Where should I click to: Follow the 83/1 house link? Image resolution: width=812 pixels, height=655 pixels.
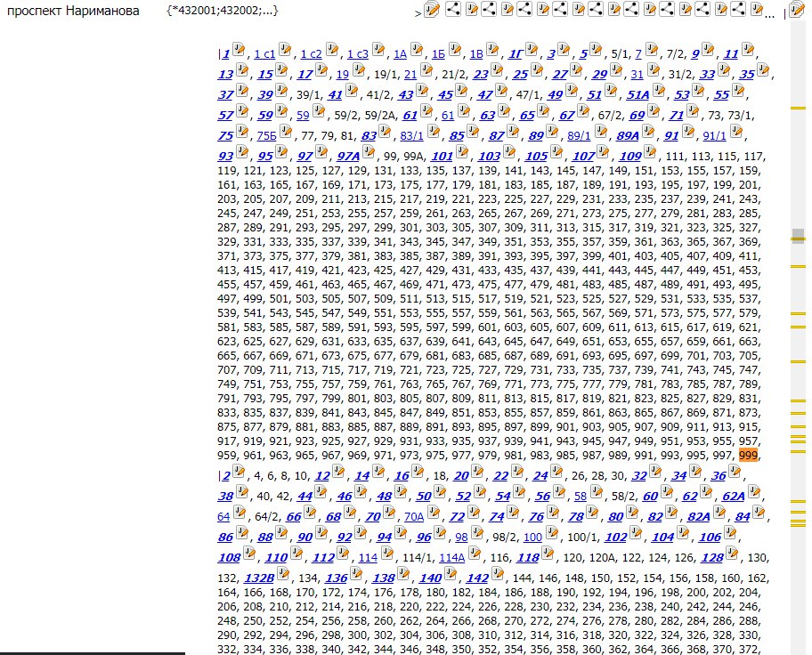[x=411, y=137]
